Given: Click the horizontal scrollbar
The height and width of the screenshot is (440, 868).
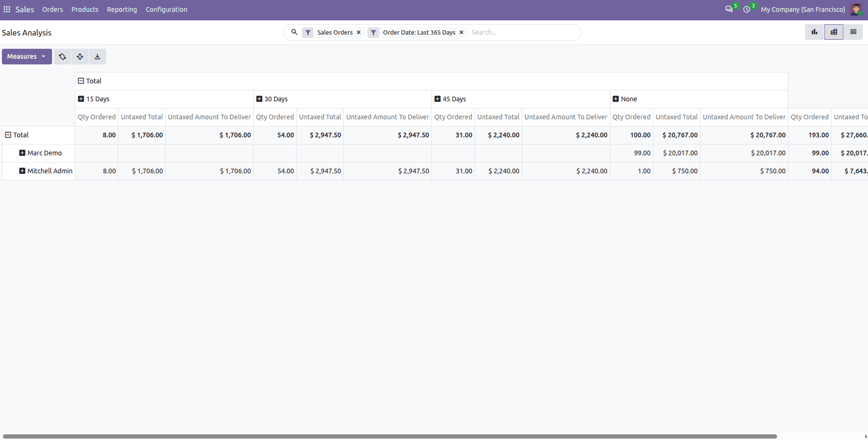Looking at the screenshot, I should pos(390,436).
